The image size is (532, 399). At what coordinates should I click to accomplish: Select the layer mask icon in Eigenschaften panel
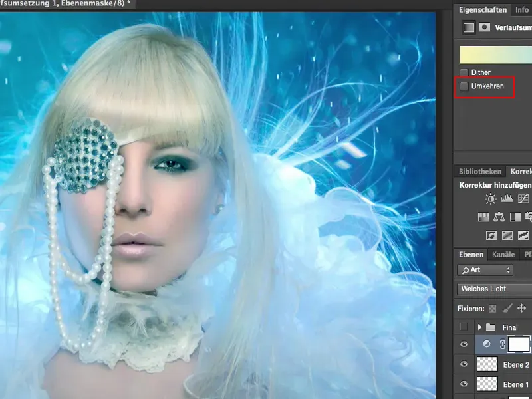click(484, 27)
